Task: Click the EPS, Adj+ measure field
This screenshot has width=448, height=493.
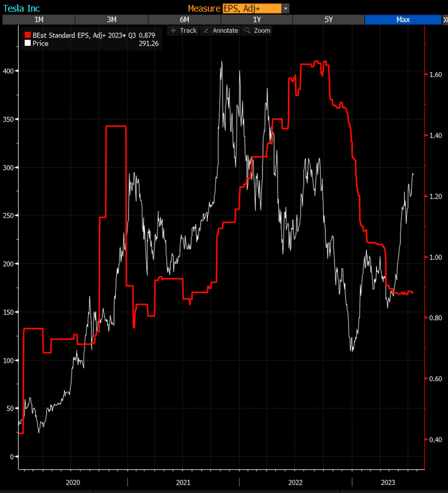Action: click(x=251, y=9)
